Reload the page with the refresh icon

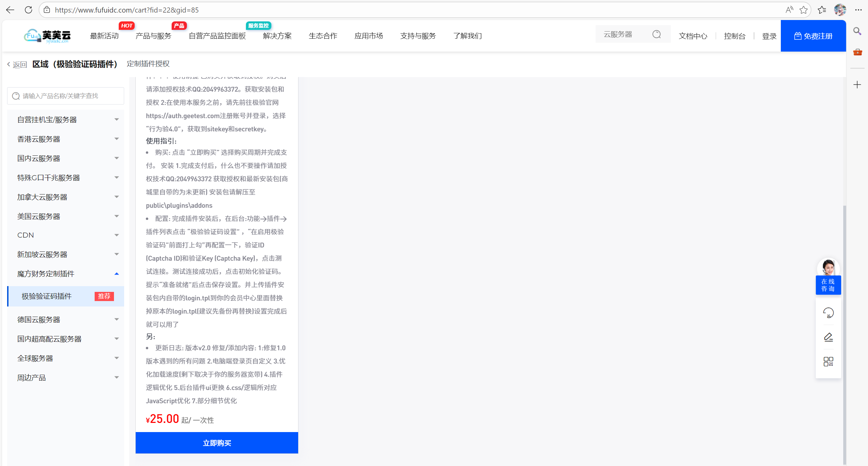coord(28,10)
